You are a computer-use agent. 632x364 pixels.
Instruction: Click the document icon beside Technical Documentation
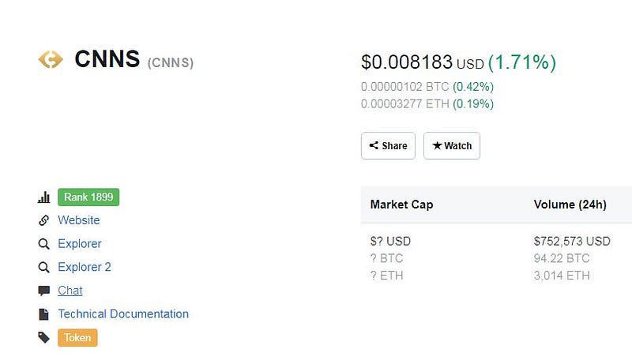point(44,314)
